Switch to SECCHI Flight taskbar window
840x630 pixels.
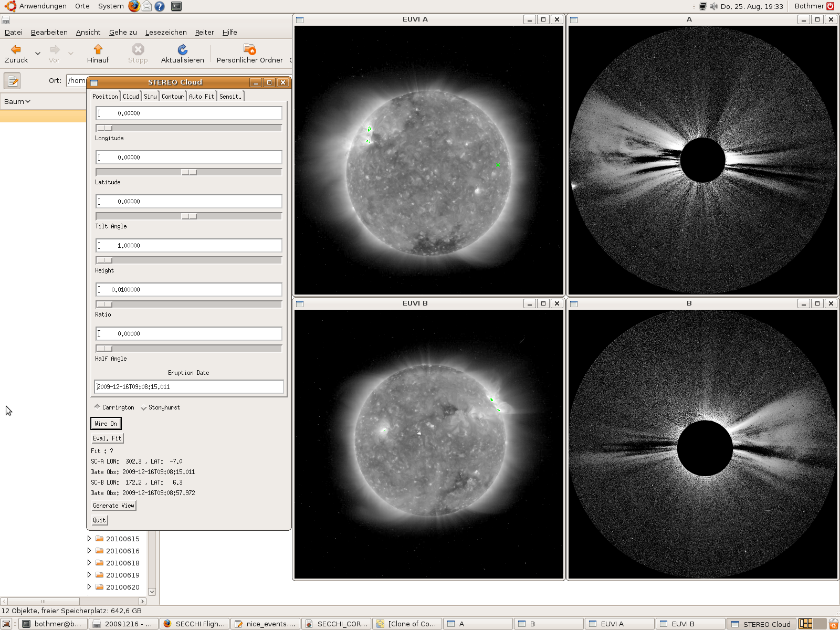point(194,624)
